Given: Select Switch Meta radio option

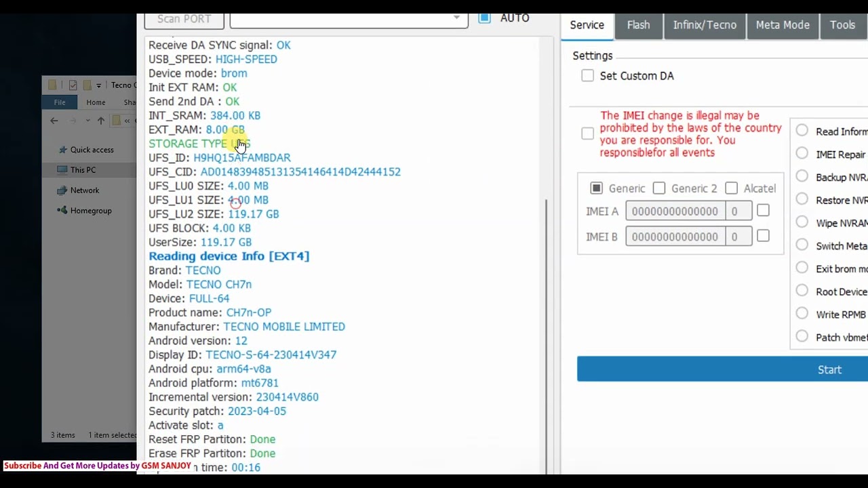Looking at the screenshot, I should click(x=802, y=245).
